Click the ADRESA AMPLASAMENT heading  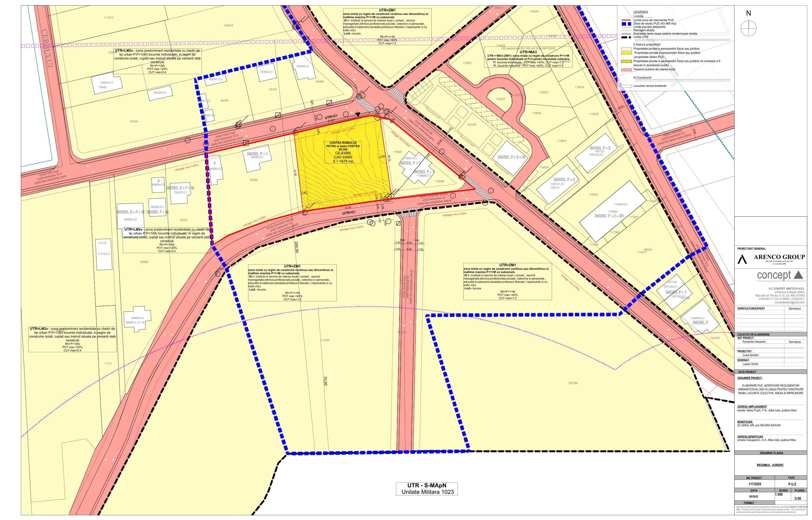[752, 407]
